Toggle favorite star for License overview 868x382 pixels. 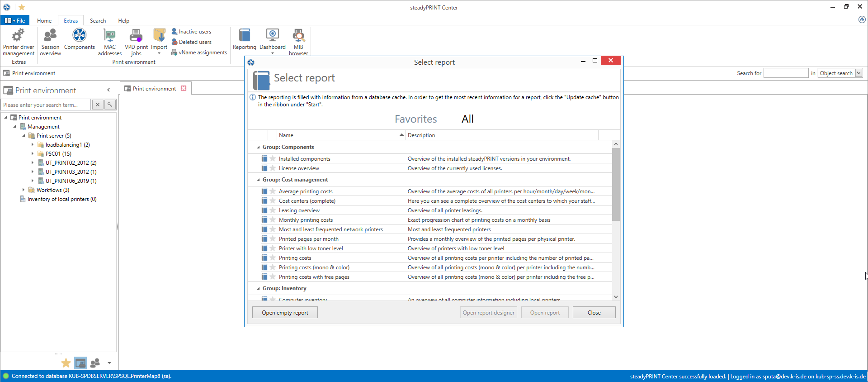[273, 168]
